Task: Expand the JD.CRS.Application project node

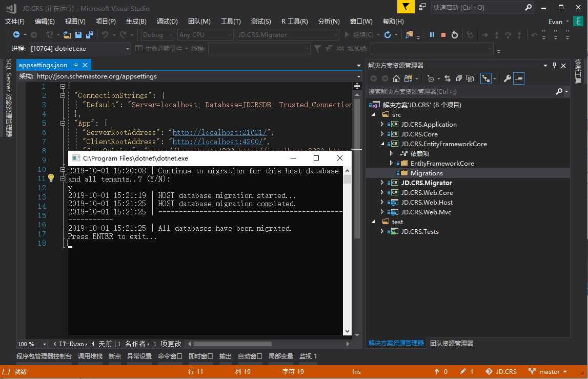Action: 382,124
